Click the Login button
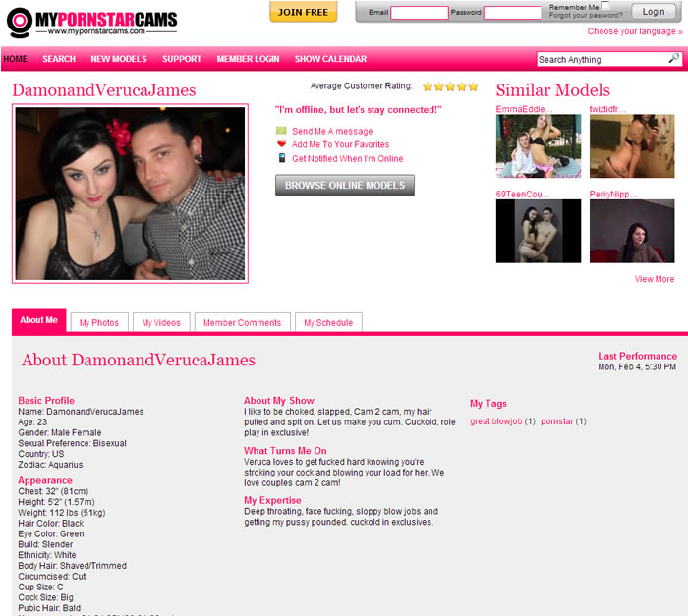This screenshot has width=688, height=616. click(x=654, y=12)
